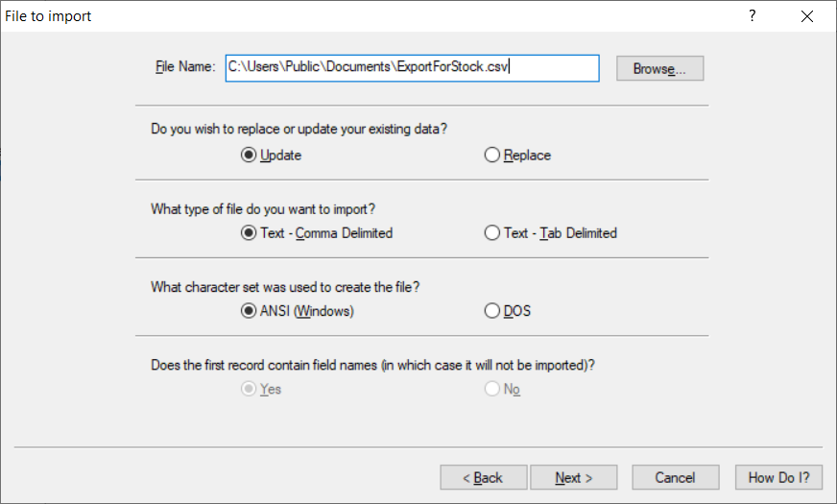This screenshot has height=504, width=837.
Task: Click the question mark help icon
Action: [753, 16]
